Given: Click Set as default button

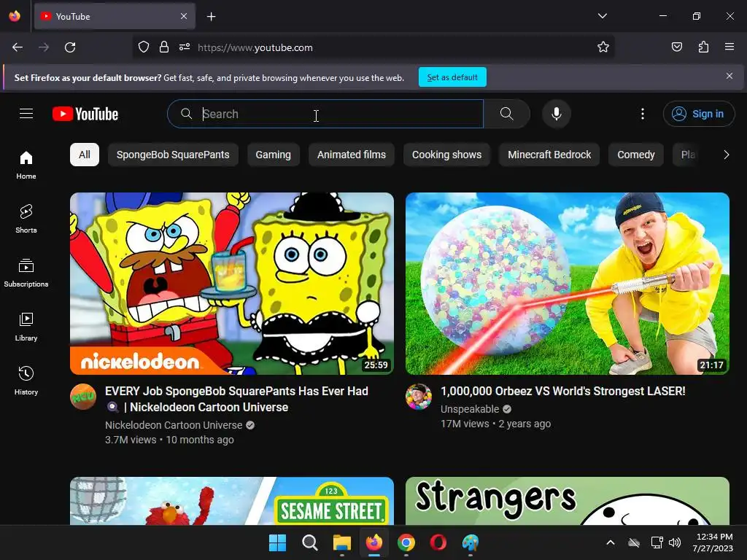Looking at the screenshot, I should [x=452, y=77].
